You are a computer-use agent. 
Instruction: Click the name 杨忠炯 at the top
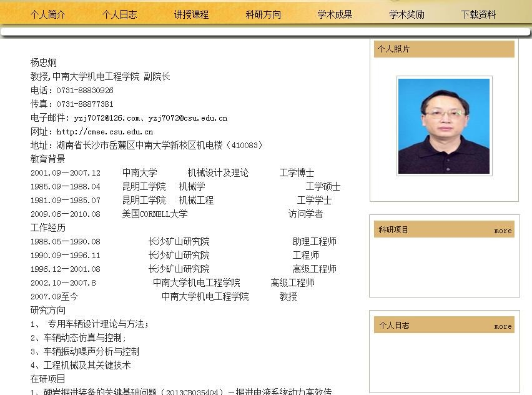[43, 62]
